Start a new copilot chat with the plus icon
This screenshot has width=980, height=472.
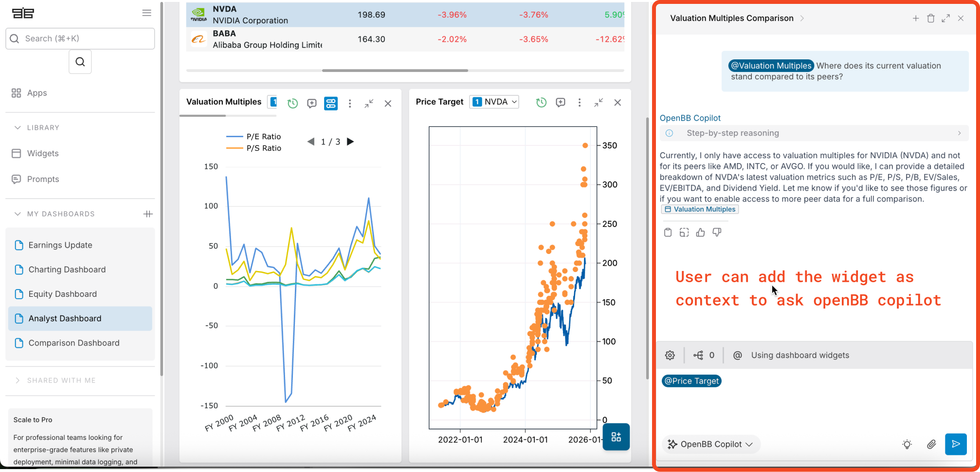[x=916, y=18]
